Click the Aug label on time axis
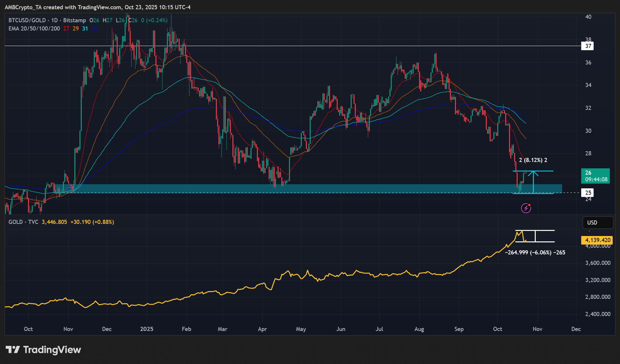The image size is (620, 364). tap(419, 329)
